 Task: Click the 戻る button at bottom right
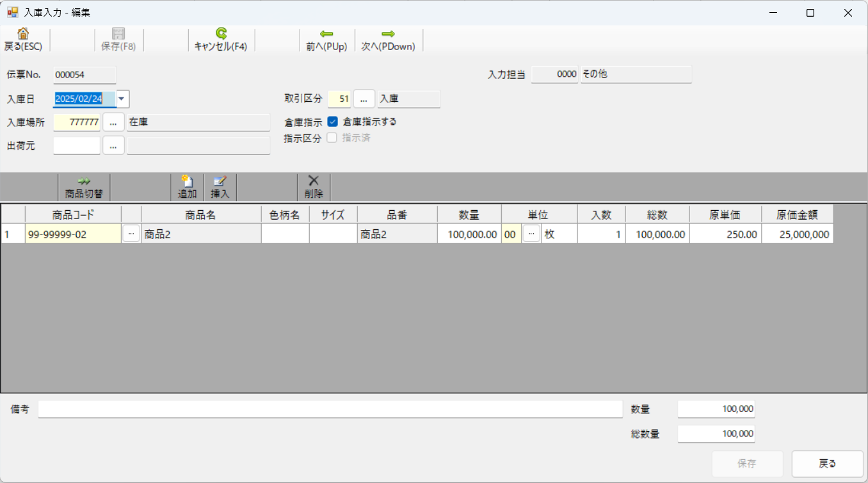coord(827,464)
